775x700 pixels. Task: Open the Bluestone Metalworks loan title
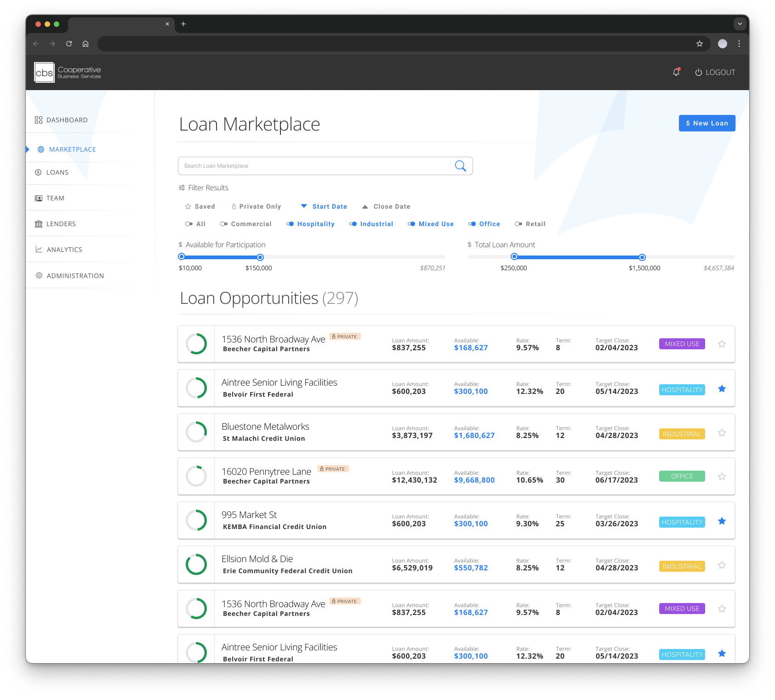(265, 427)
